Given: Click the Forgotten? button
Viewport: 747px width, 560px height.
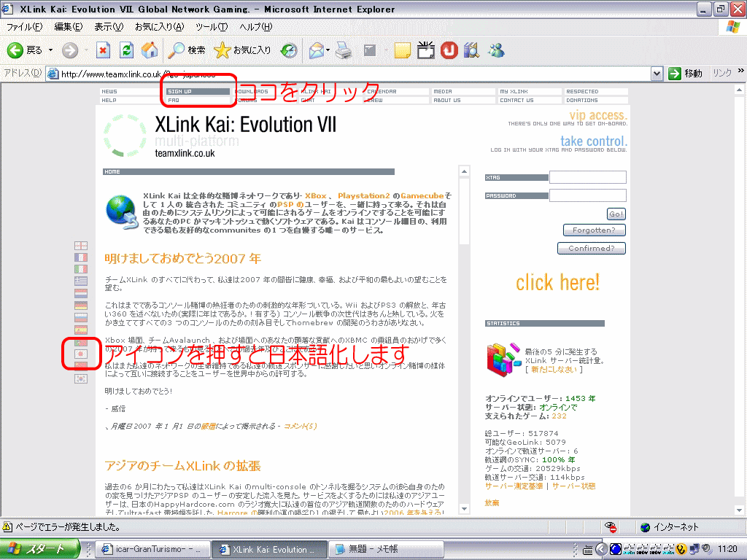Looking at the screenshot, I should 594,230.
